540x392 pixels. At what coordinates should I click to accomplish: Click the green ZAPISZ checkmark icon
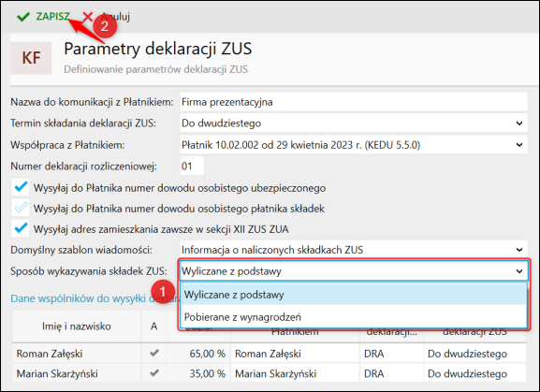[23, 17]
